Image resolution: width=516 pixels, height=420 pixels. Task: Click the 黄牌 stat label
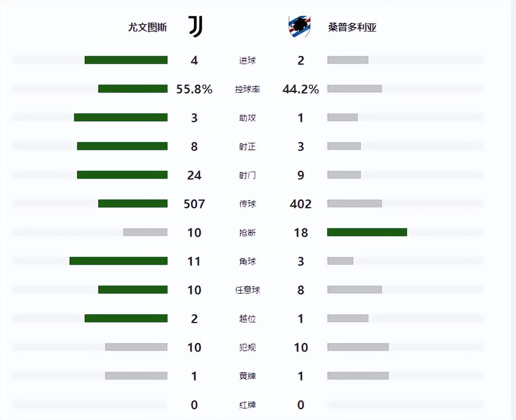point(247,376)
